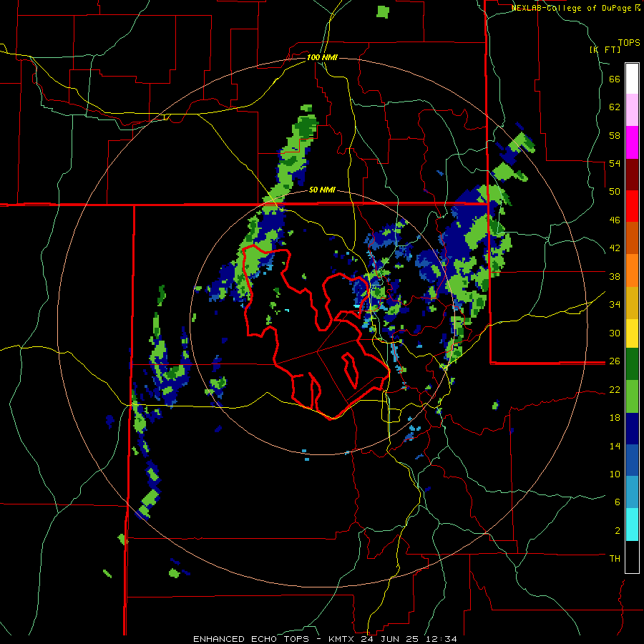Click the gold legend swatch

tap(632, 303)
